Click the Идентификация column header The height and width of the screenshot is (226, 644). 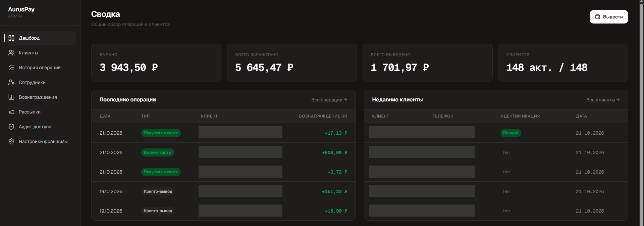tap(520, 116)
